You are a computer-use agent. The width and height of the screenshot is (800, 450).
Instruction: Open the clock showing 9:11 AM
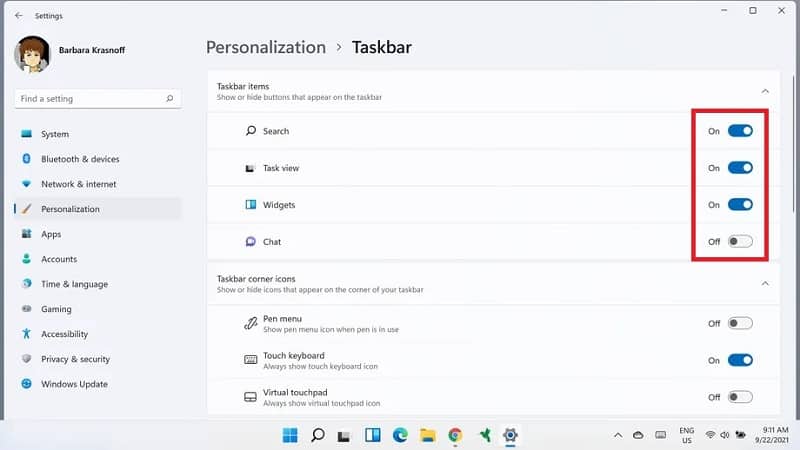[x=772, y=435]
